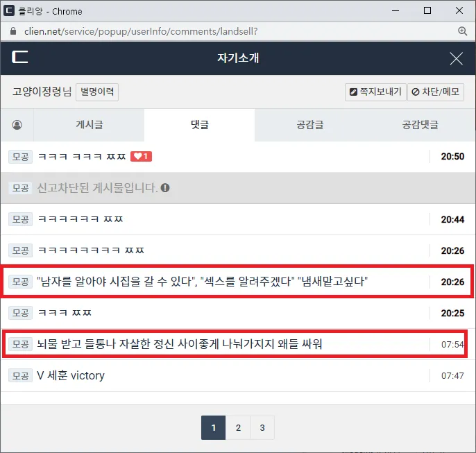Image resolution: width=476 pixels, height=453 pixels.
Task: Click the clien.net URL in the address bar
Action: pyautogui.click(x=141, y=31)
